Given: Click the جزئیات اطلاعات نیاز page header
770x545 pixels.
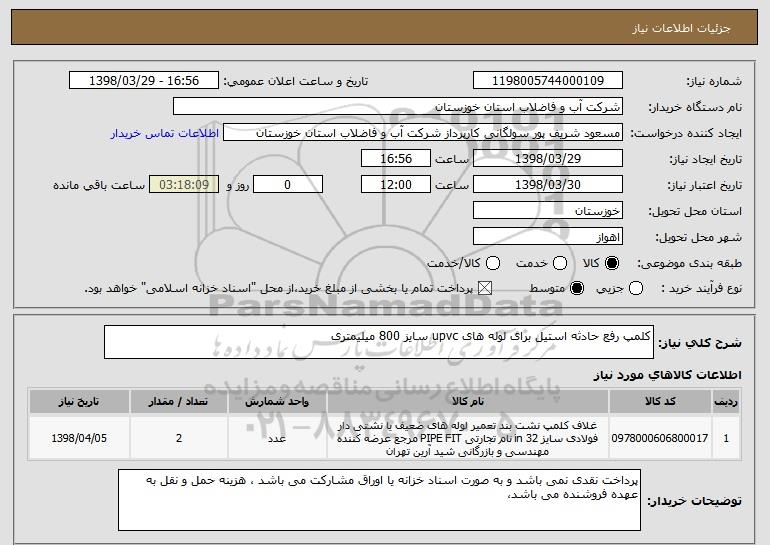Looking at the screenshot, I should 681,28.
